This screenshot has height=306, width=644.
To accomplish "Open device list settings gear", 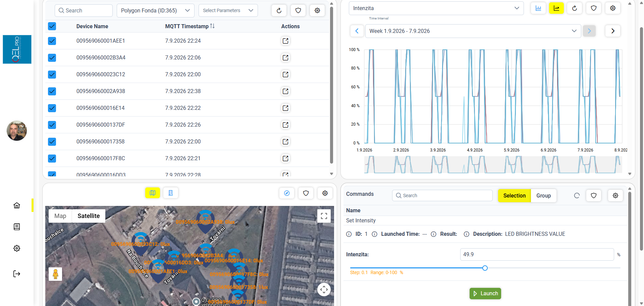I will click(317, 10).
